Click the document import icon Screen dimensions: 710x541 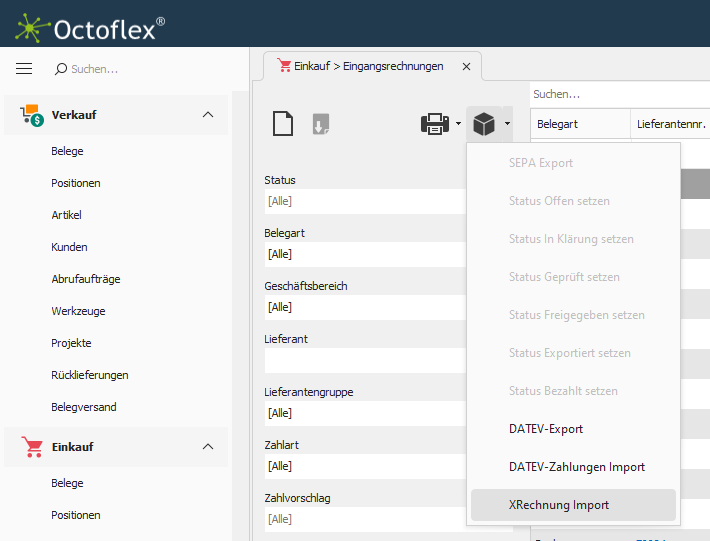coord(320,124)
